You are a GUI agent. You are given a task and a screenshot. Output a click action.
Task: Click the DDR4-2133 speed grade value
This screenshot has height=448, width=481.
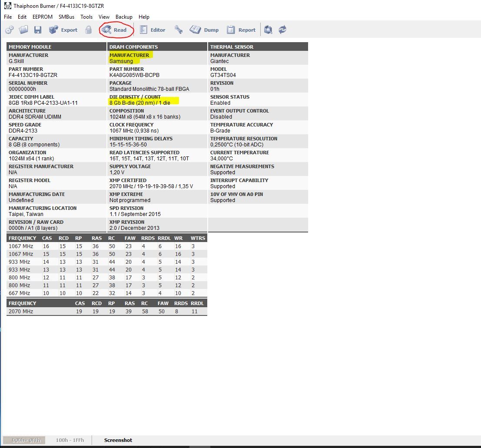click(x=23, y=130)
